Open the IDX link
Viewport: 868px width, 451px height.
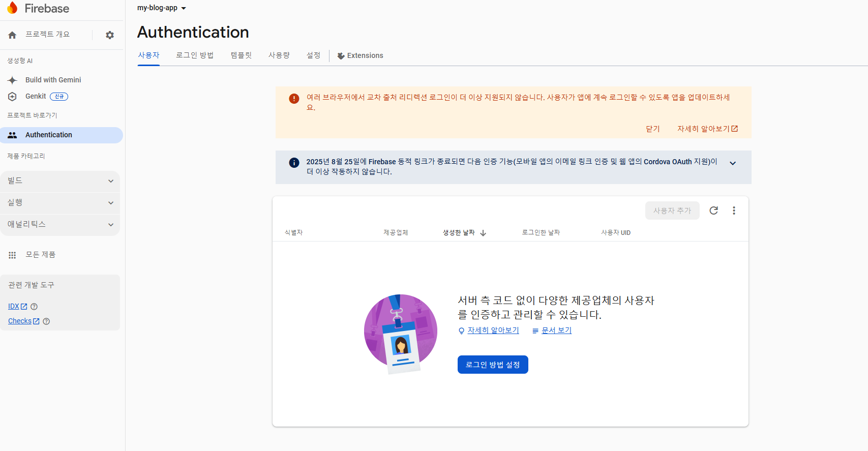pyautogui.click(x=18, y=307)
